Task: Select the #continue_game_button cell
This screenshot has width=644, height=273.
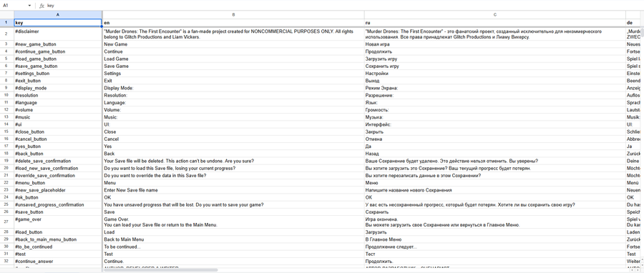Action: (58, 51)
